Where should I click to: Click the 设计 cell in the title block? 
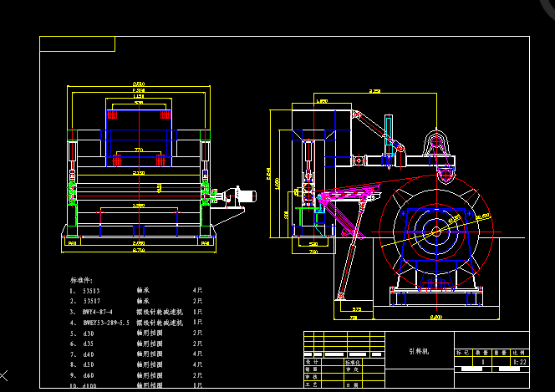[x=312, y=362]
